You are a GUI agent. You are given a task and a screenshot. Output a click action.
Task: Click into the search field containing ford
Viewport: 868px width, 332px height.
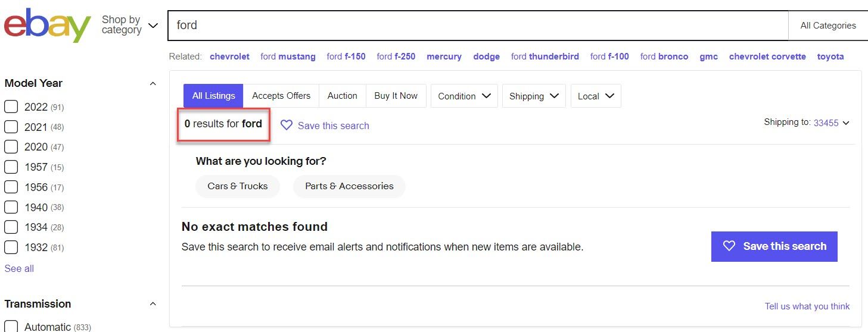477,26
